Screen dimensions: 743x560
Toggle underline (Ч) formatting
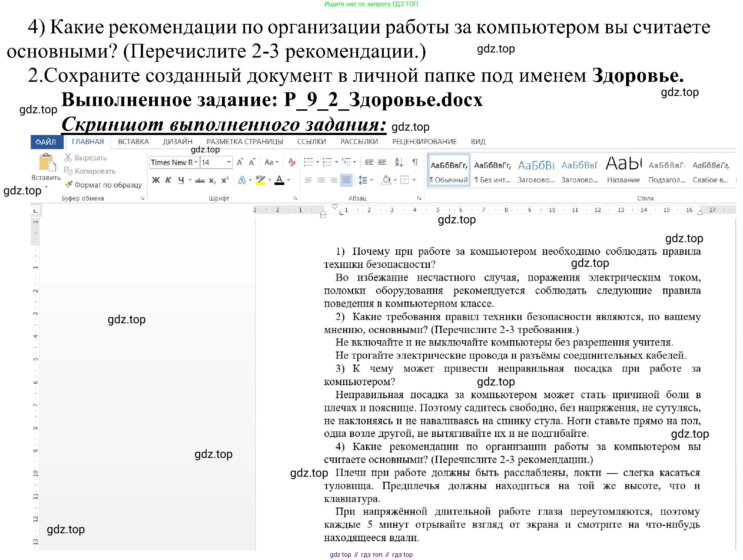(x=181, y=180)
